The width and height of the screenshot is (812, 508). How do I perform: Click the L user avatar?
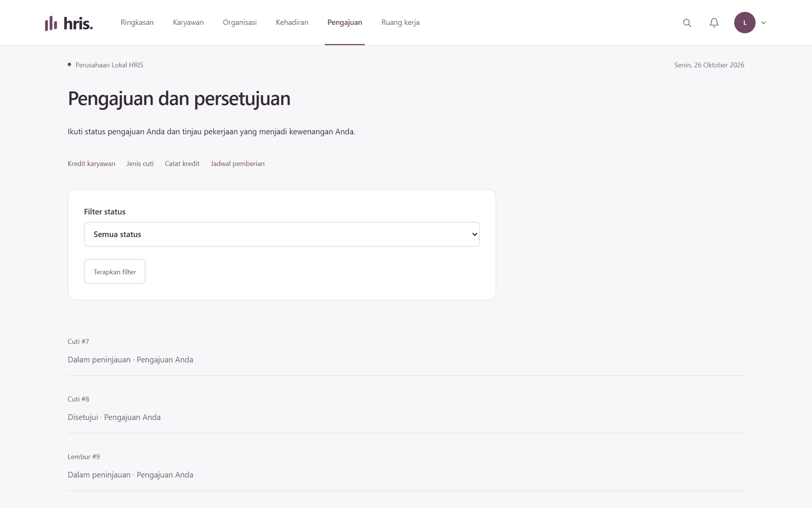point(745,23)
